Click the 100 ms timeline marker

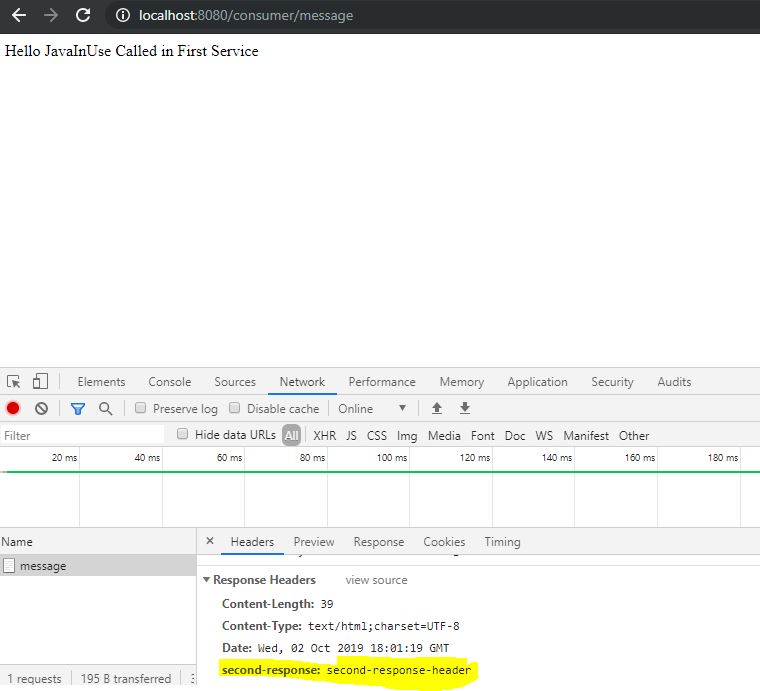point(392,457)
